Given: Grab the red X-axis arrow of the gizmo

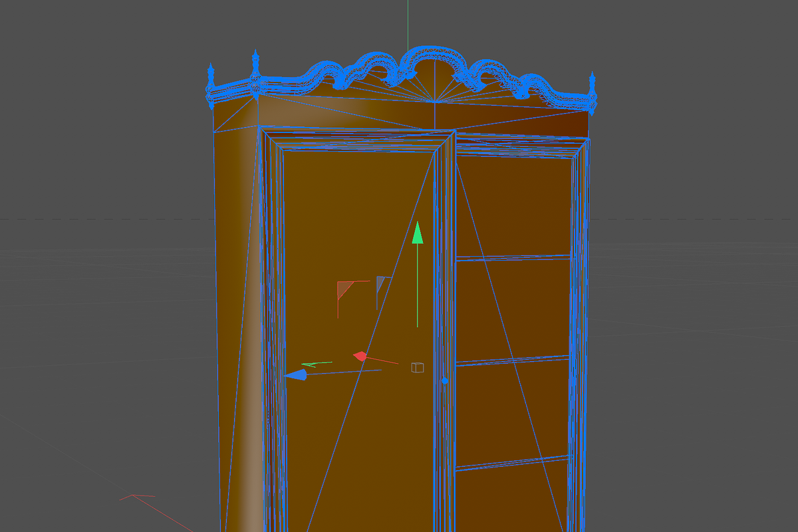Looking at the screenshot, I should (360, 357).
